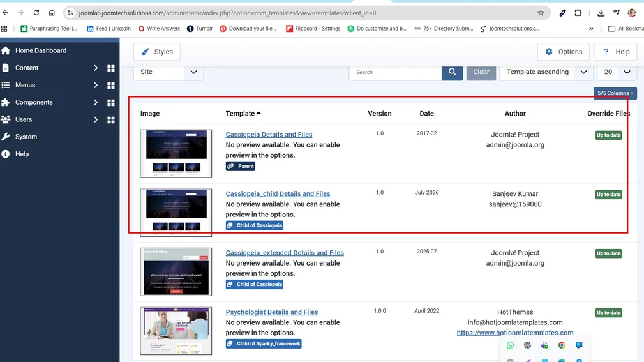Open joomtechsolutions.c... bookmark
644x362 pixels.
click(510, 29)
